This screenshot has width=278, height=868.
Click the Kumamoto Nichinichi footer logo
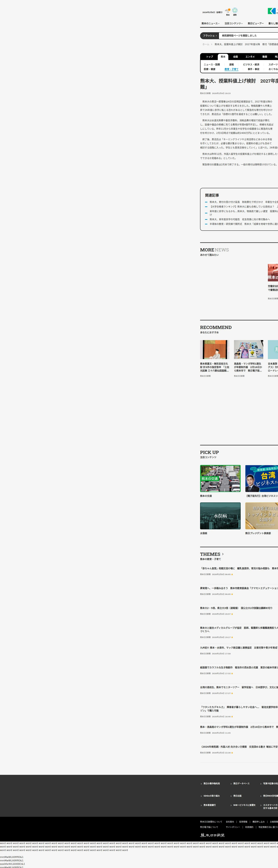click(212, 835)
